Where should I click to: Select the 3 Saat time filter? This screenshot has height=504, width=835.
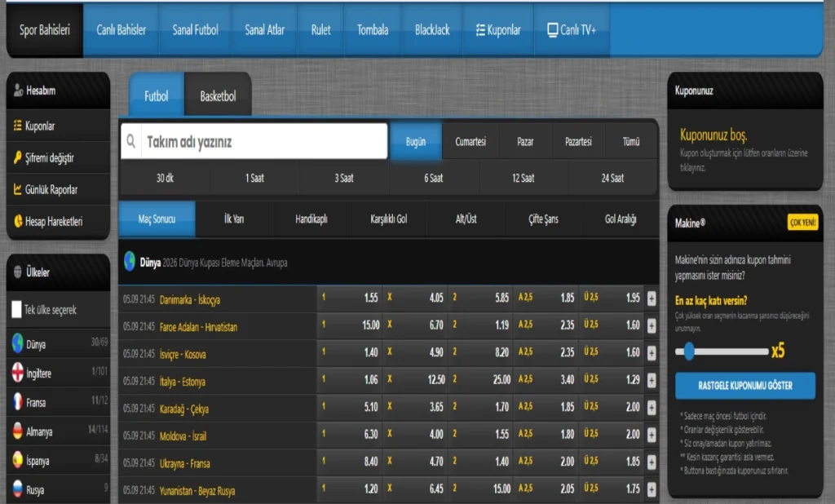coord(344,178)
